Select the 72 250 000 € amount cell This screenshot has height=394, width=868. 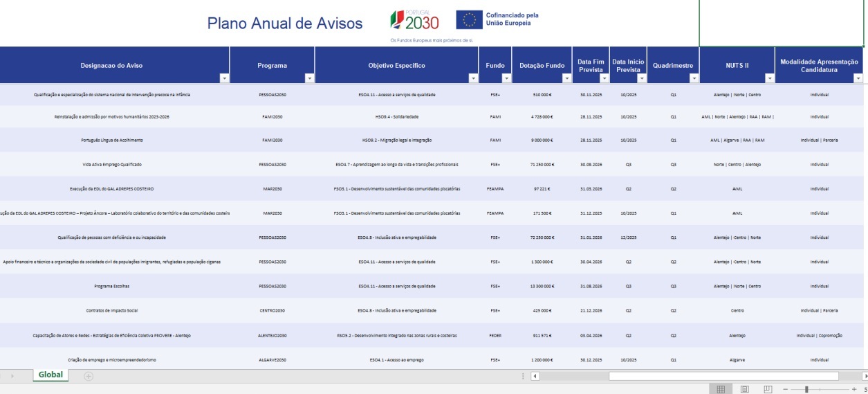pyautogui.click(x=542, y=238)
